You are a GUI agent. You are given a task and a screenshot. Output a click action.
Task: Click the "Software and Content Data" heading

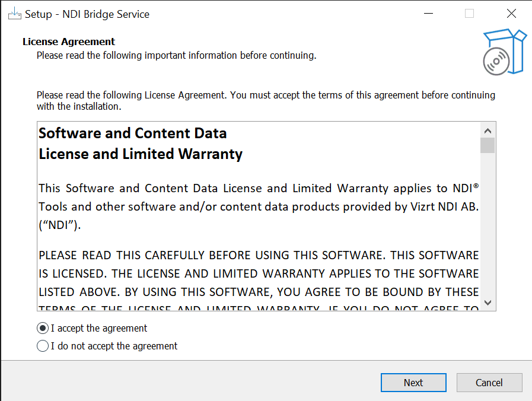tap(133, 133)
